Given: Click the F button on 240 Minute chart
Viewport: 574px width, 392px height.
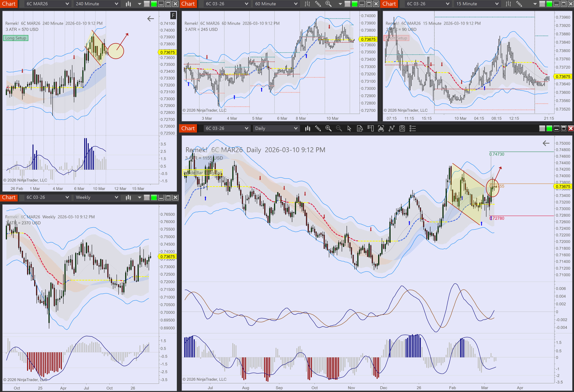Looking at the screenshot, I should (x=173, y=16).
